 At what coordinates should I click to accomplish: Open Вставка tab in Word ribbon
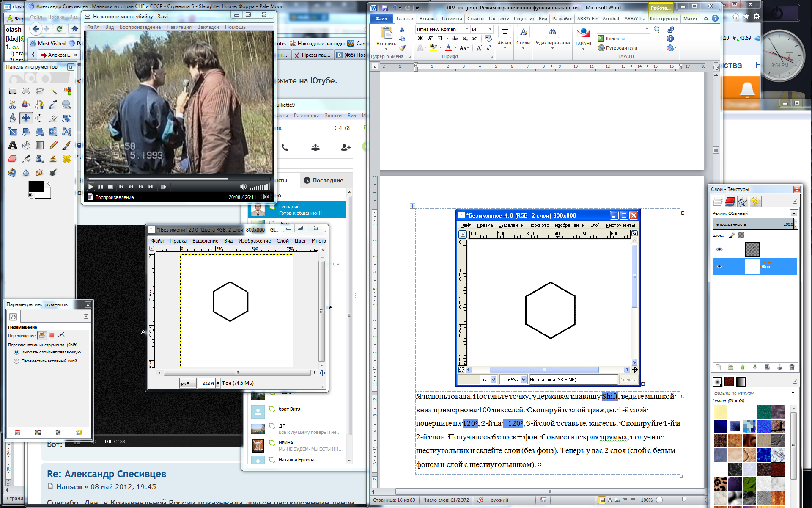(428, 19)
